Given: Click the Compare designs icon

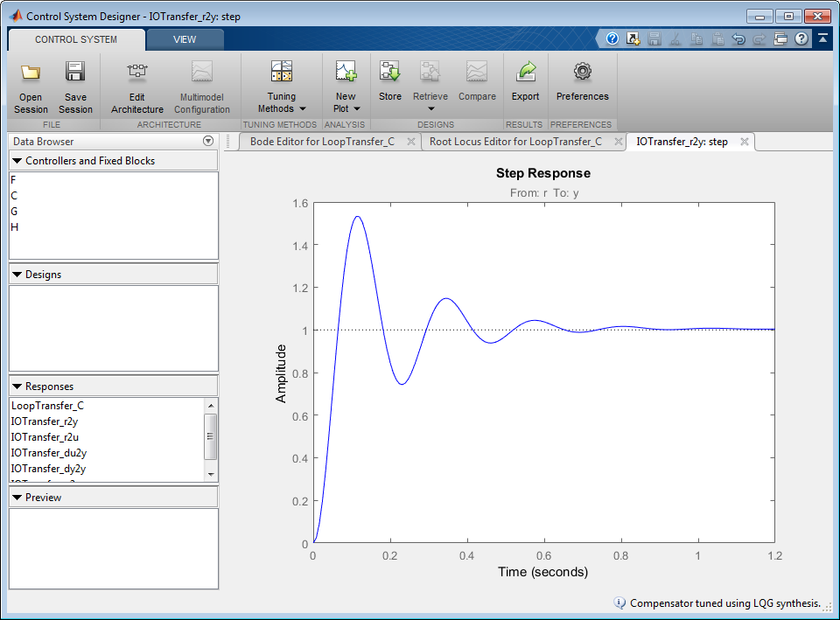Looking at the screenshot, I should pos(477,71).
